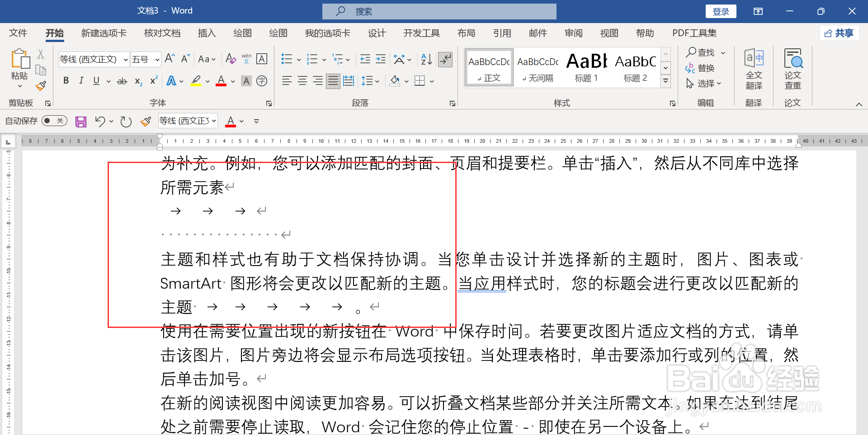Apply subscript formatting

[138, 81]
